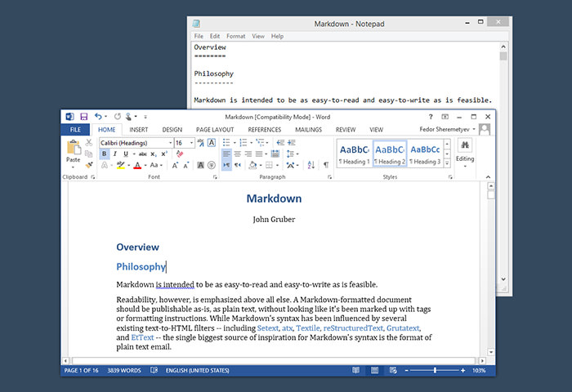Toggle Show/Hide paragraph marks

326,165
